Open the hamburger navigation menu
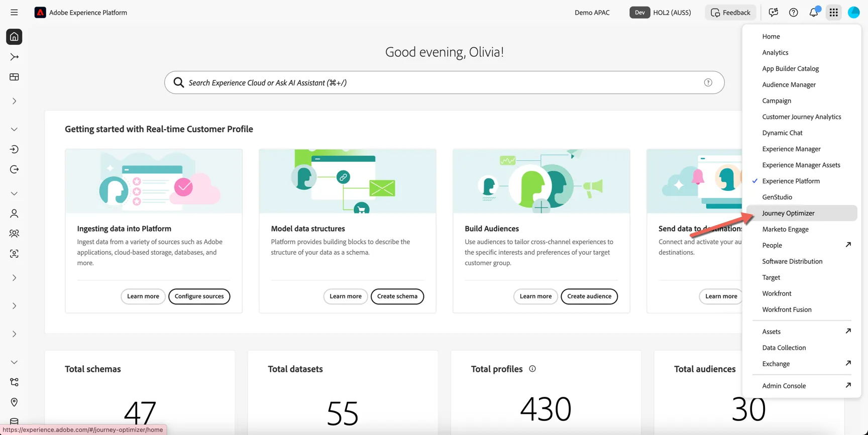Screen dimensions: 868x435 [x=14, y=13]
